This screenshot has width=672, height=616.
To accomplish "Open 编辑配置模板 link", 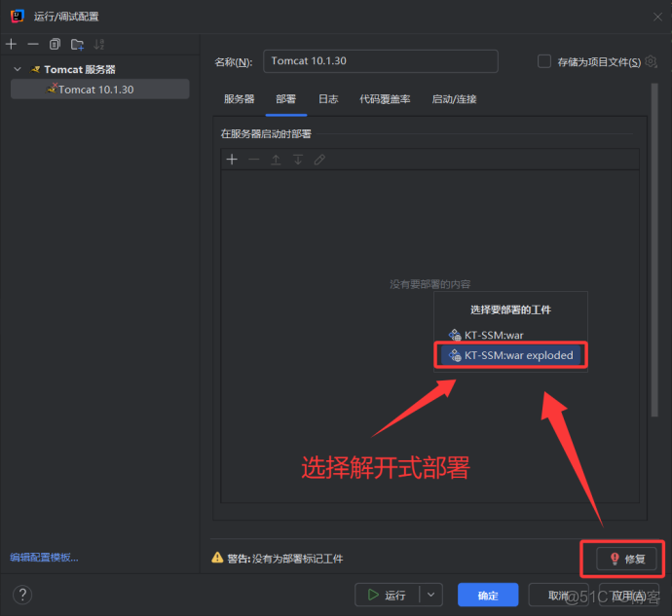I will pos(44,558).
